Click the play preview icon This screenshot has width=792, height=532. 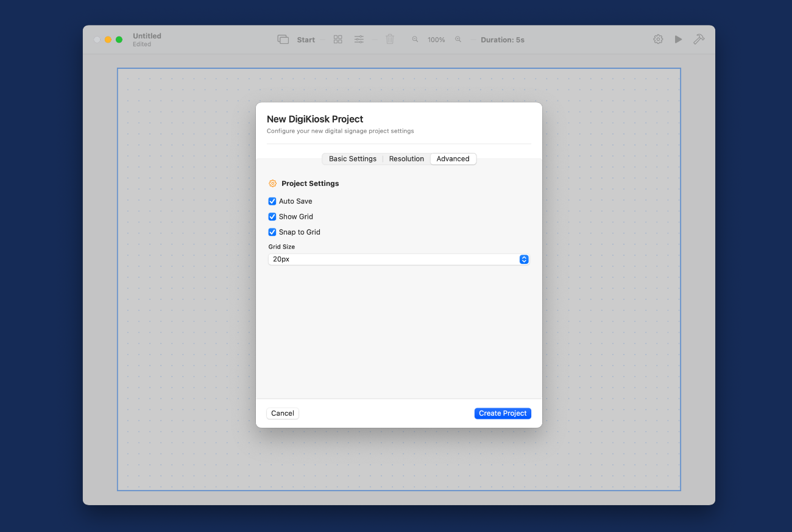[678, 39]
